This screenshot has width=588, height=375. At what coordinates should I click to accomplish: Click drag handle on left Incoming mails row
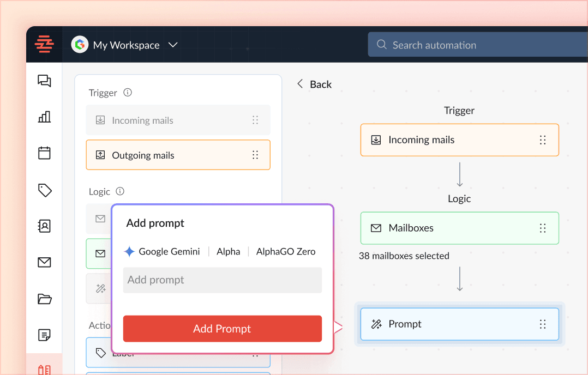click(255, 120)
